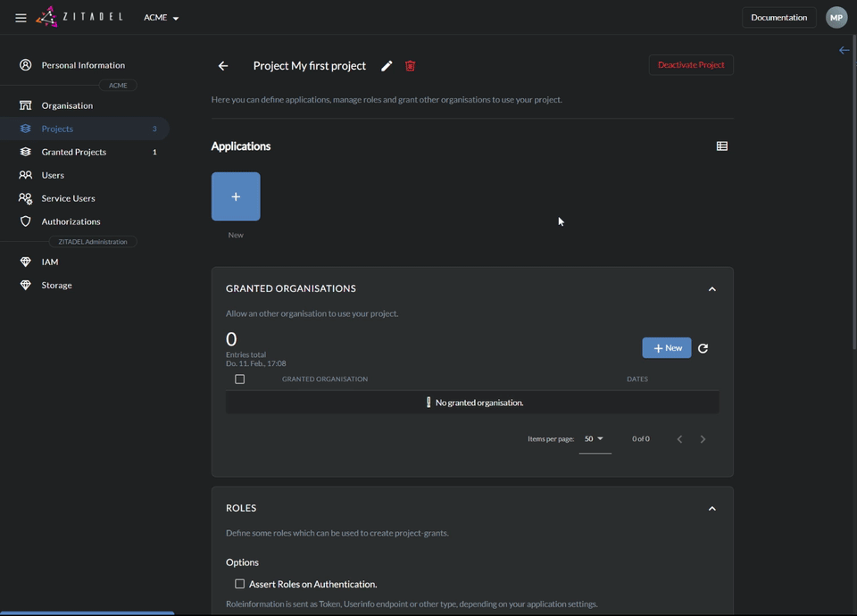Click the hamburger menu icon

click(21, 18)
